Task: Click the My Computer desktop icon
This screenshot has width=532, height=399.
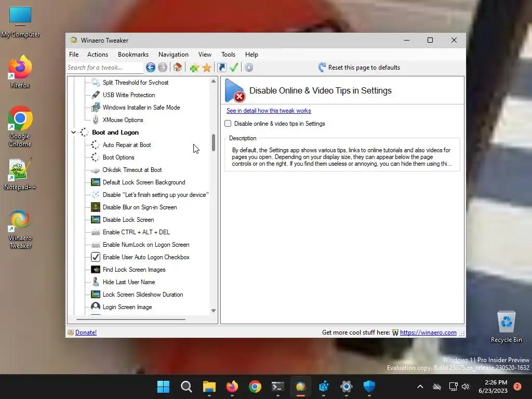Action: pyautogui.click(x=20, y=22)
